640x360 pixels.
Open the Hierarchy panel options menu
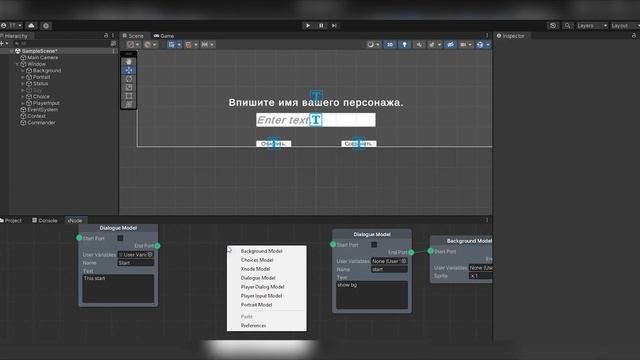113,36
